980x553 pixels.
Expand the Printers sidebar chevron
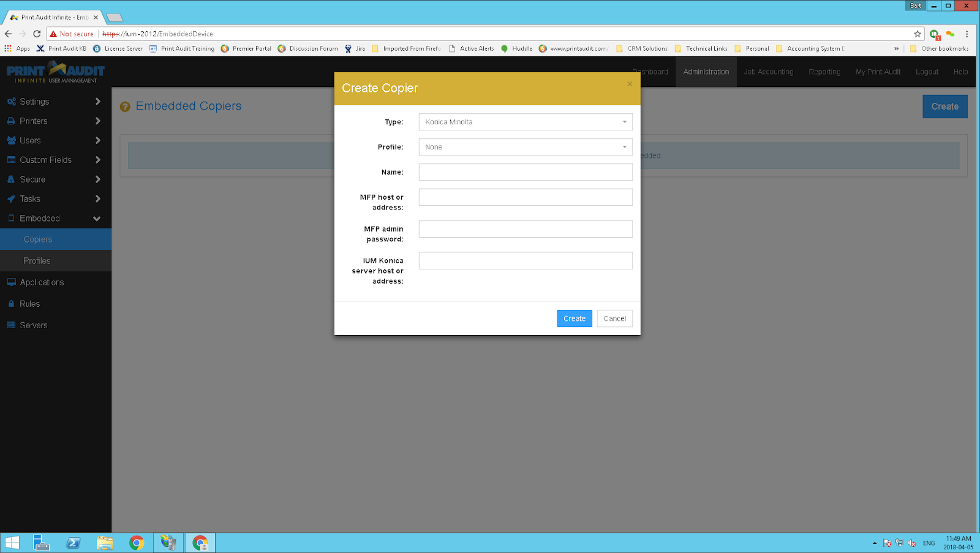[x=97, y=121]
